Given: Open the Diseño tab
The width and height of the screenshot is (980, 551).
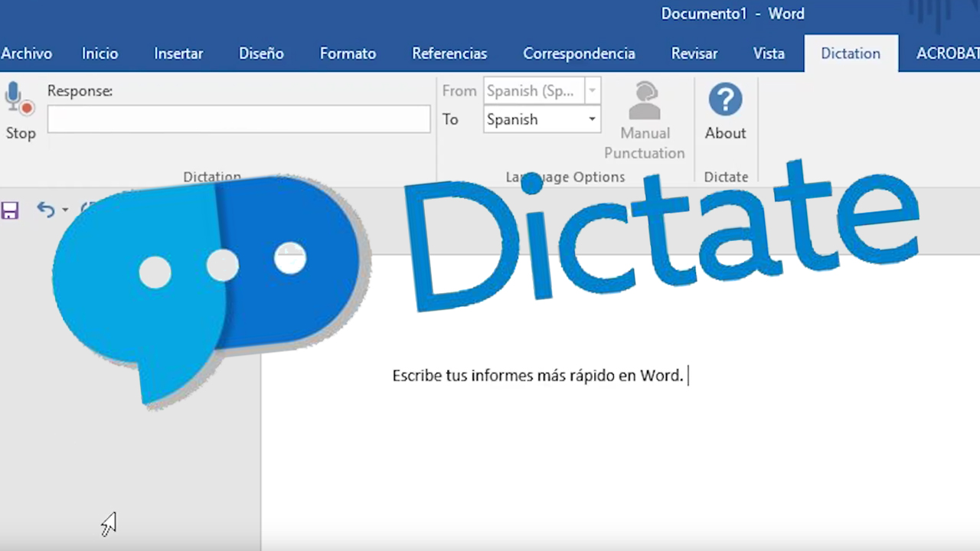Looking at the screenshot, I should 261,54.
